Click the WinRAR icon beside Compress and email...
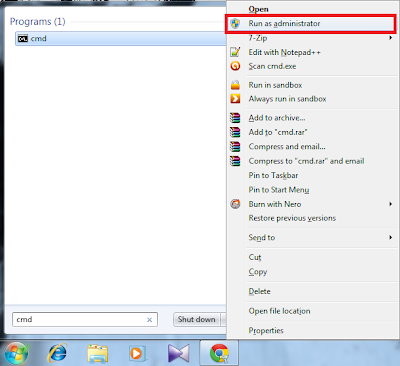400x366 pixels. tap(235, 146)
